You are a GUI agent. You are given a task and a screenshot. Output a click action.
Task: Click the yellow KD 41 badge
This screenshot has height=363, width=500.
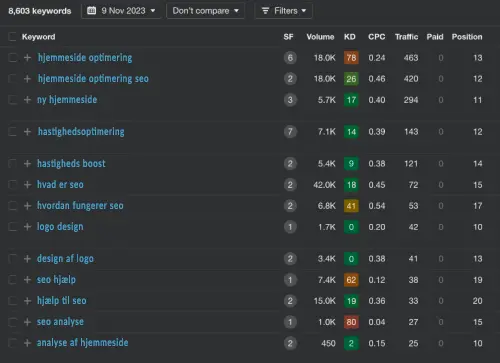pos(351,206)
